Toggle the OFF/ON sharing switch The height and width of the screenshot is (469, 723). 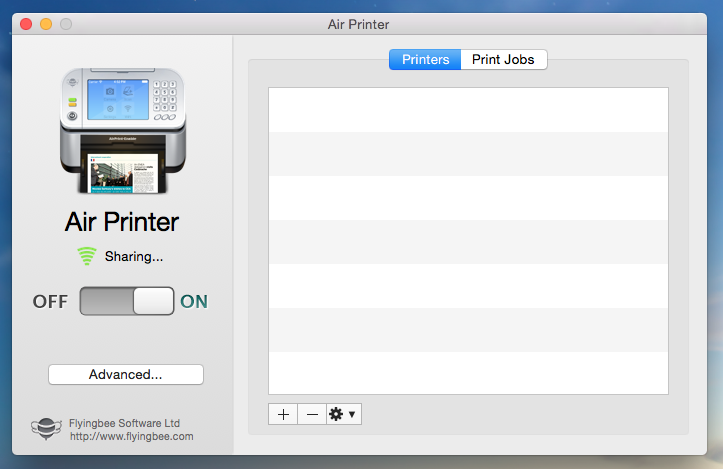(x=127, y=301)
